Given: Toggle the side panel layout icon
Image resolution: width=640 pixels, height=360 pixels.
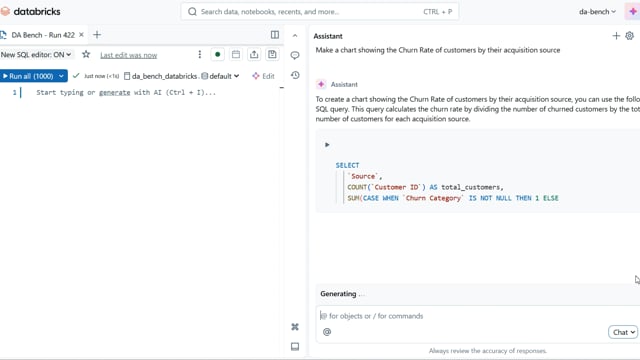Looking at the screenshot, I should click(x=275, y=35).
